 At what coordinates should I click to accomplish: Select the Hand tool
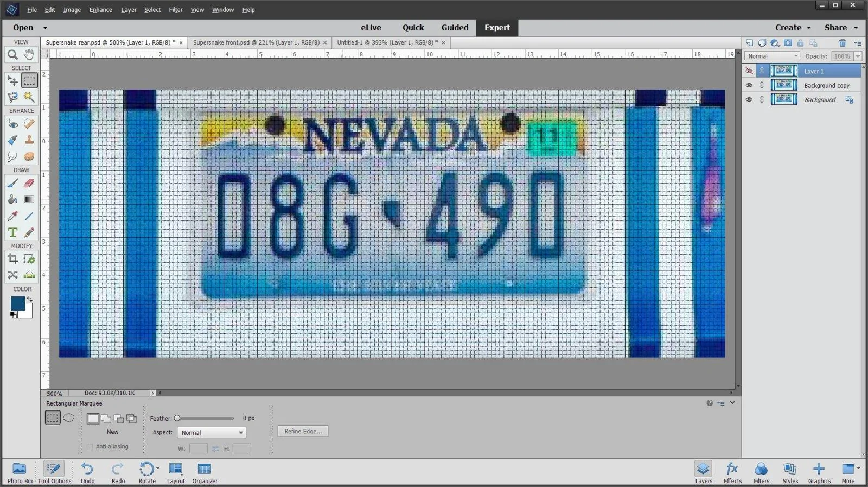pos(29,54)
